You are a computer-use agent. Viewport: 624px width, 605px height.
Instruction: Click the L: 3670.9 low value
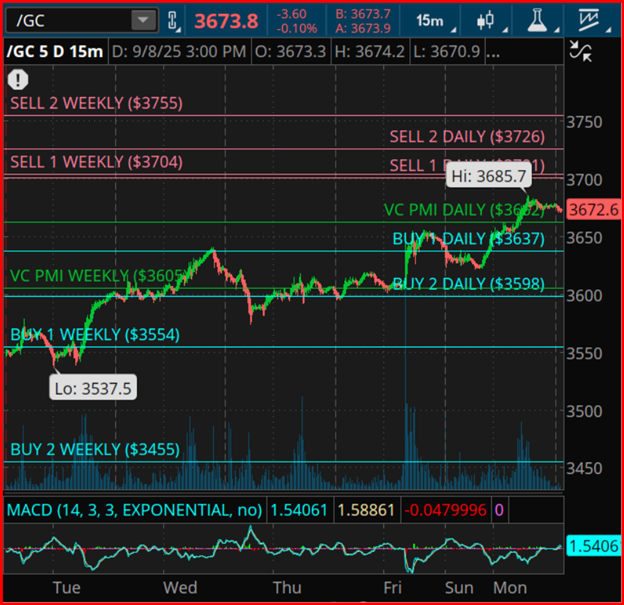[x=447, y=51]
